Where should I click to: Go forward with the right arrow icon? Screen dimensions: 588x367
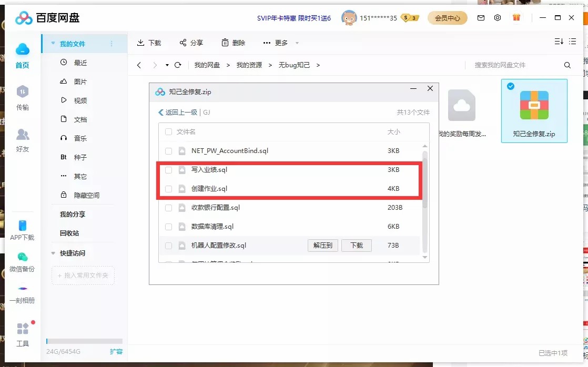pyautogui.click(x=155, y=65)
